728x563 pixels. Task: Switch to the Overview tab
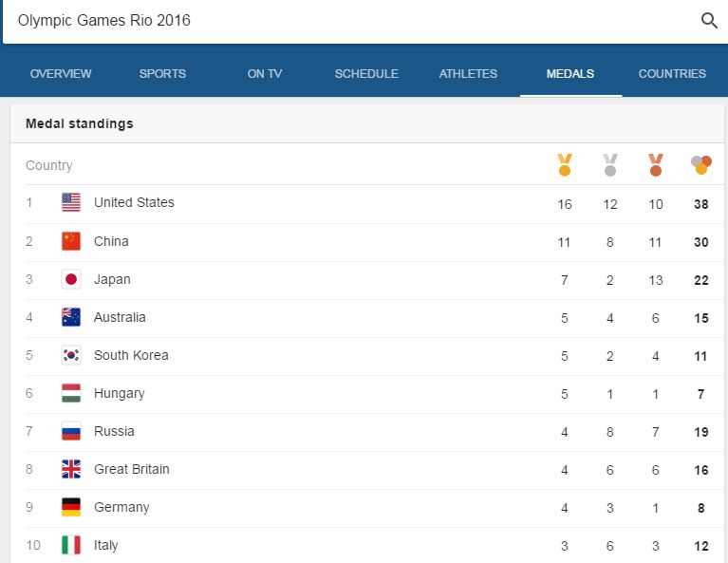pos(61,73)
